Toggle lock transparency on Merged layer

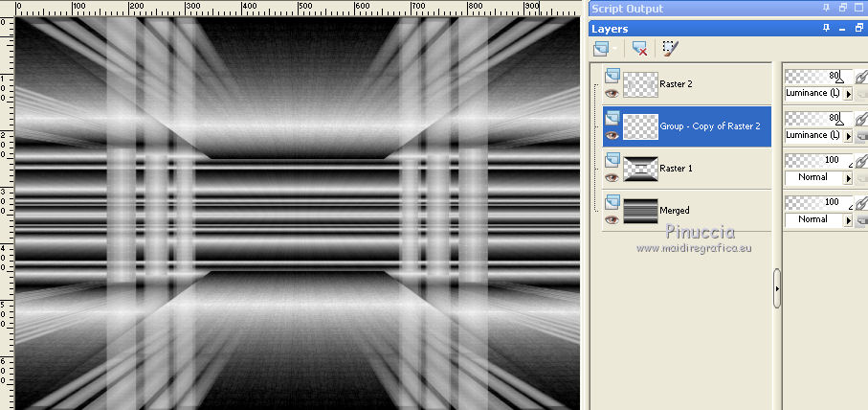[860, 220]
